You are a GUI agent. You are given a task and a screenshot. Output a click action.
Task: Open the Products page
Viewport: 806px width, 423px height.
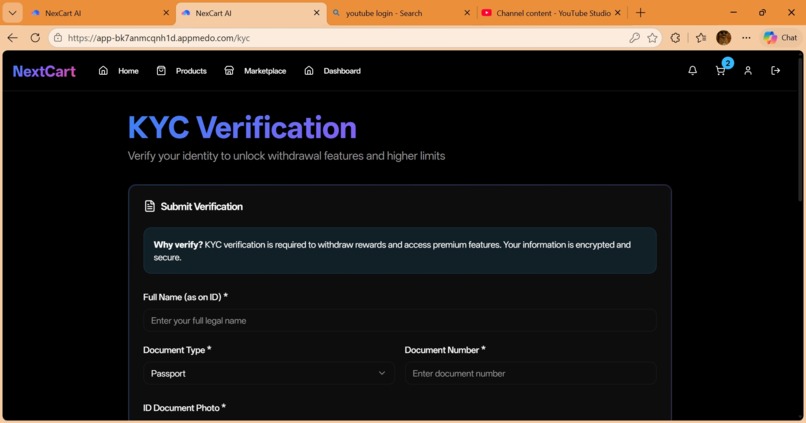(x=181, y=71)
